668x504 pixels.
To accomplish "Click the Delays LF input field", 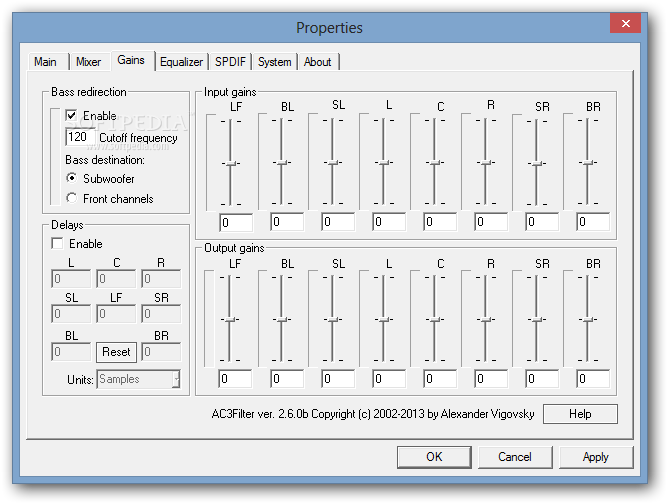I will (116, 314).
